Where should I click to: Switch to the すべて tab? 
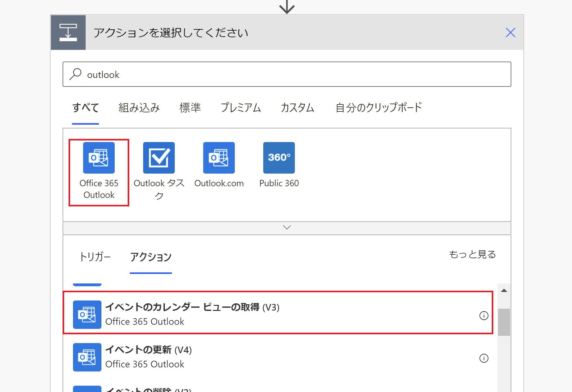[x=86, y=108]
